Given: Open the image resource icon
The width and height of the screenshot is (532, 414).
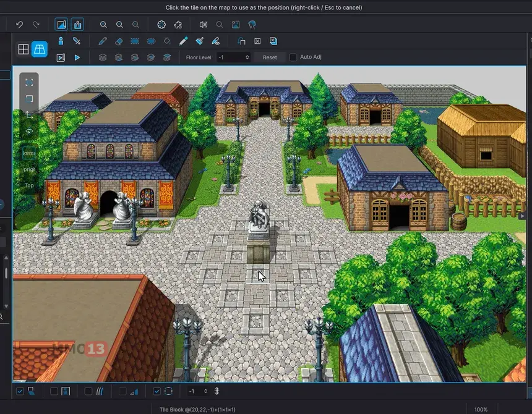Looking at the screenshot, I should (236, 24).
